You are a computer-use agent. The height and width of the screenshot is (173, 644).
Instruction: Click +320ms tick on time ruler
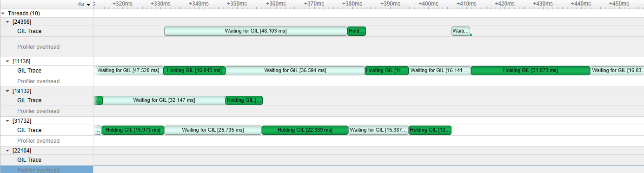tap(123, 4)
